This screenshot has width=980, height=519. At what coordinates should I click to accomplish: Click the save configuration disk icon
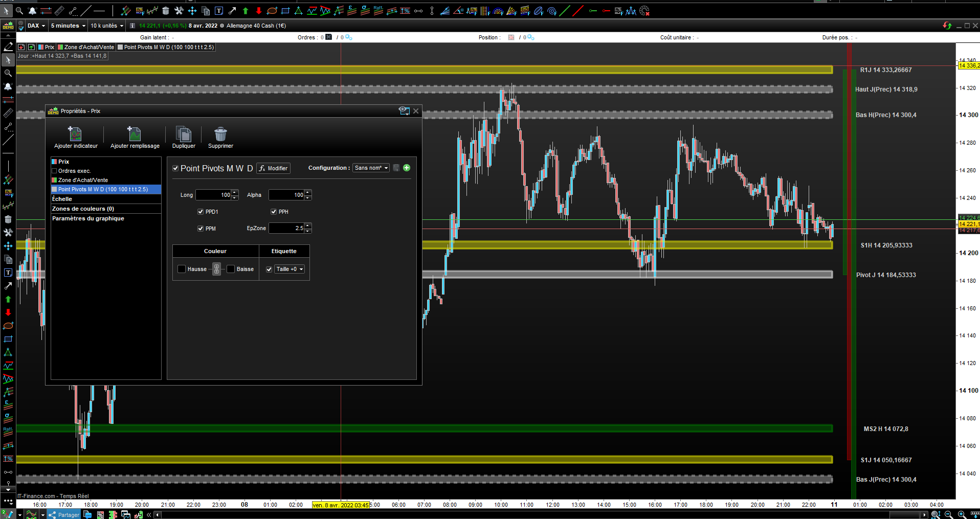[x=396, y=168]
